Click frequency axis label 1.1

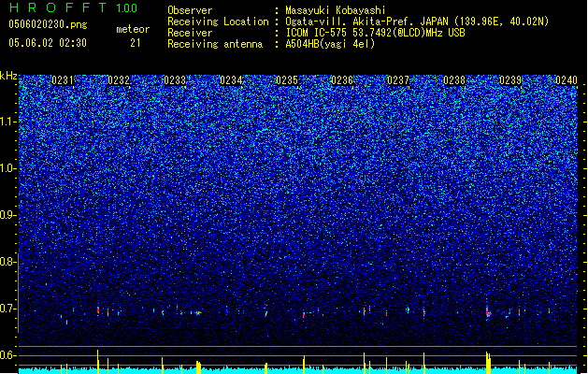tap(7, 122)
